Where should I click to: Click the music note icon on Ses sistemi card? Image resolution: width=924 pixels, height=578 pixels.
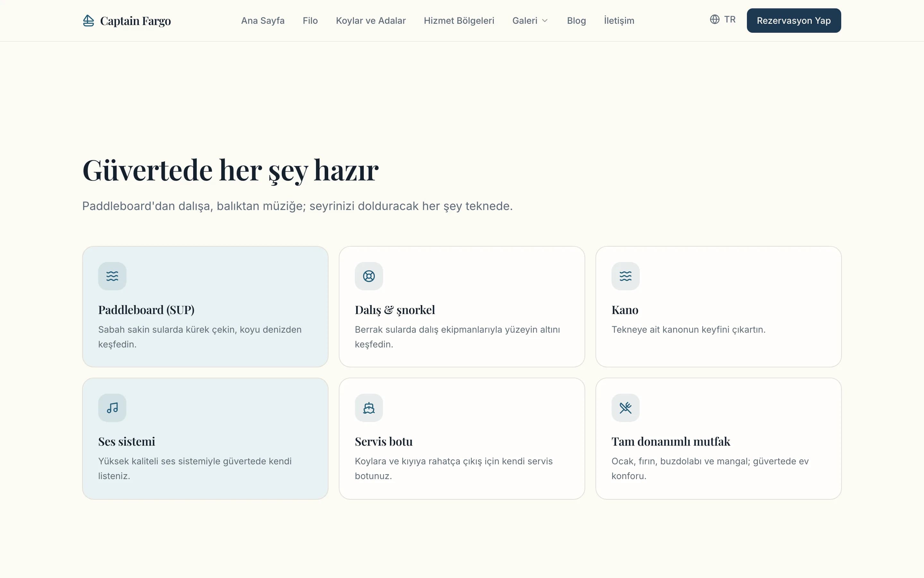pyautogui.click(x=112, y=408)
